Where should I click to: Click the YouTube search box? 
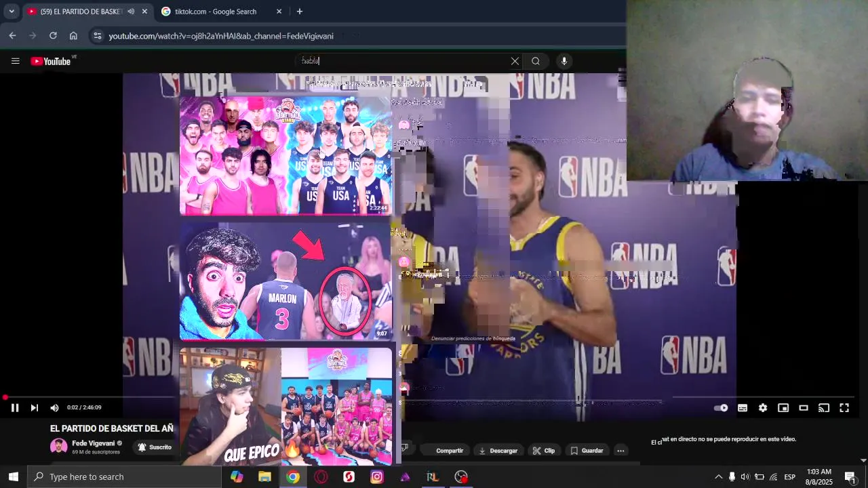[403, 61]
